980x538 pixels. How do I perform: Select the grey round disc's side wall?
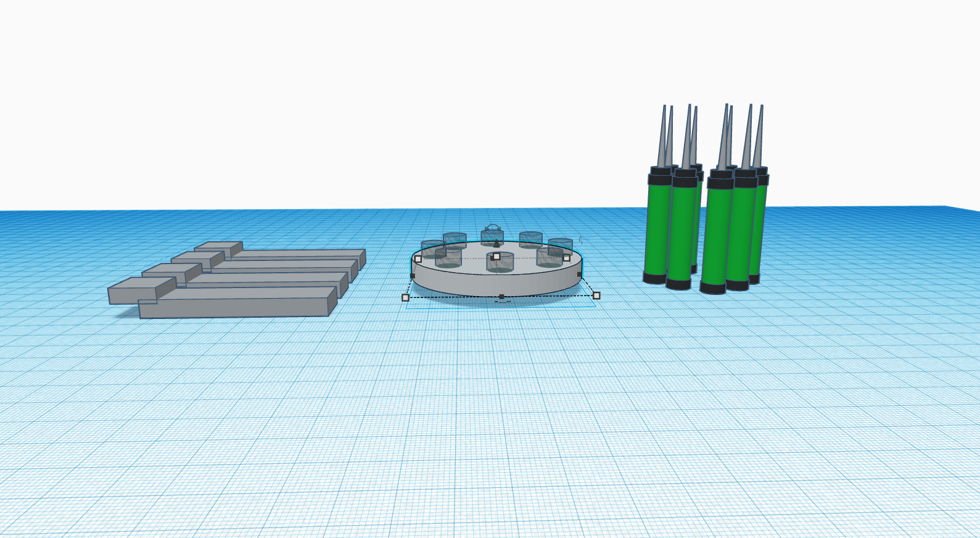tap(496, 284)
